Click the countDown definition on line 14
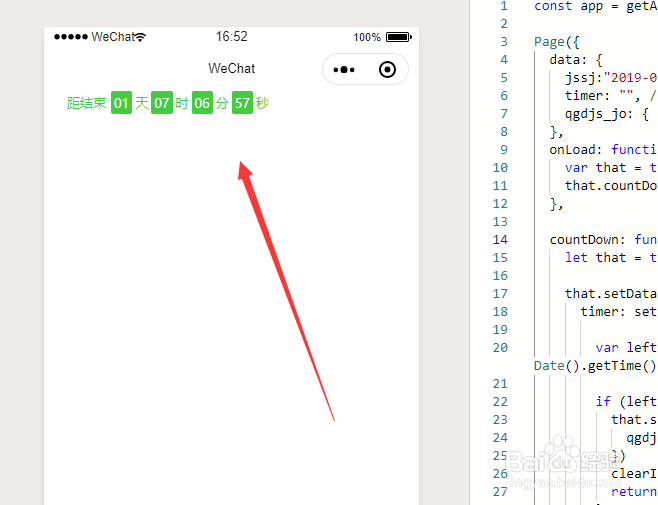 (x=603, y=240)
